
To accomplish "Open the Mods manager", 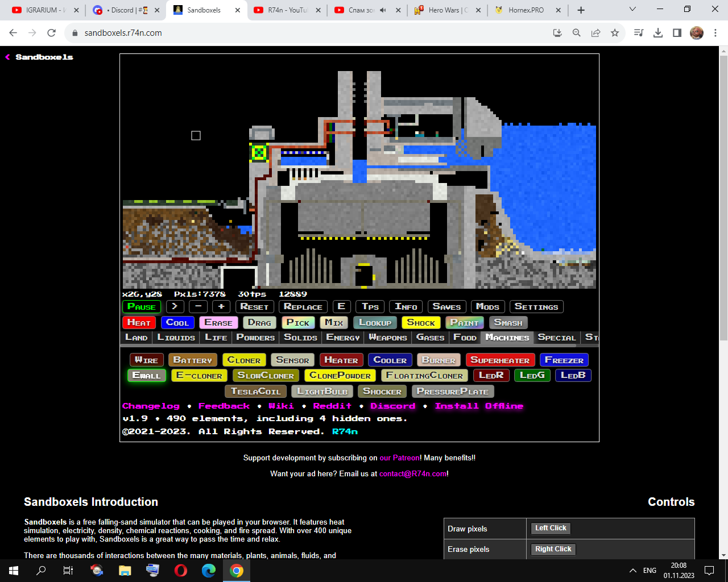I will (488, 307).
